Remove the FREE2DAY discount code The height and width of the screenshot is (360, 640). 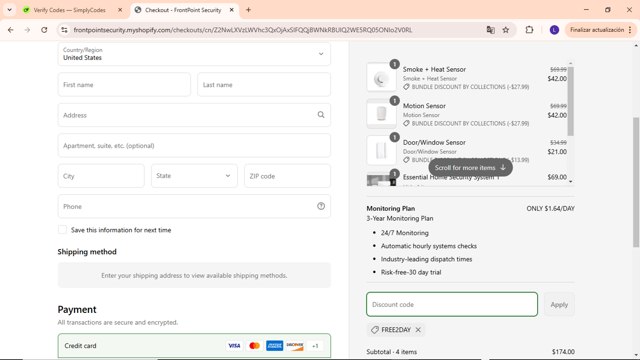tap(418, 330)
